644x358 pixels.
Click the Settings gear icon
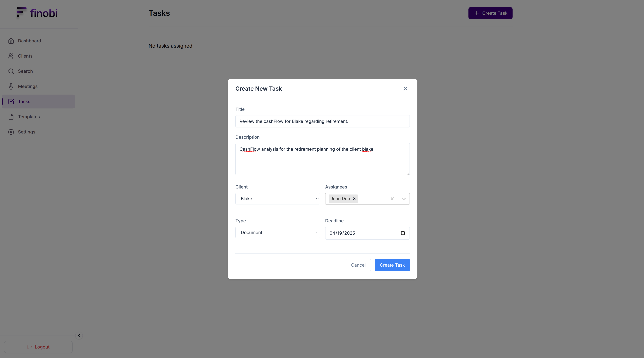(x=11, y=132)
